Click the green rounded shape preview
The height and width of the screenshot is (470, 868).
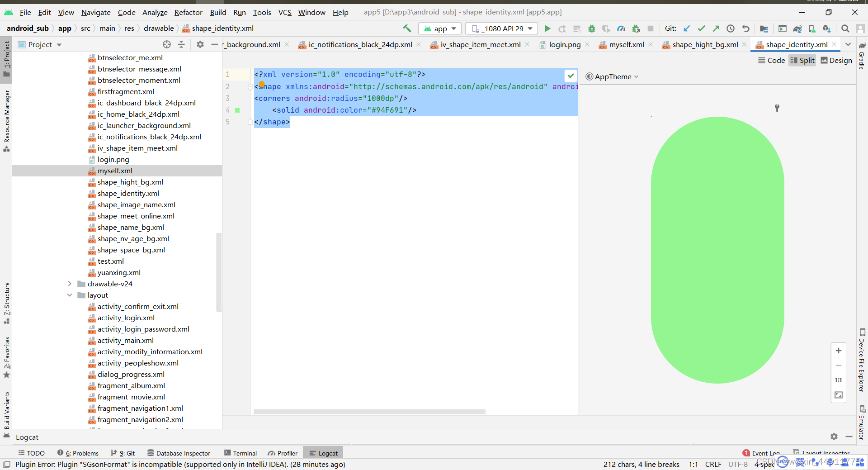click(x=717, y=250)
